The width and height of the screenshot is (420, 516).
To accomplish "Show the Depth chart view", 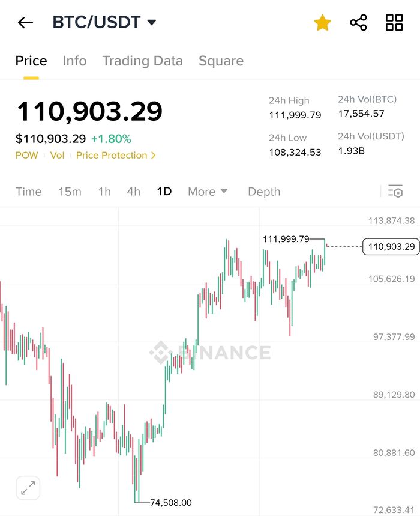I will [x=264, y=192].
